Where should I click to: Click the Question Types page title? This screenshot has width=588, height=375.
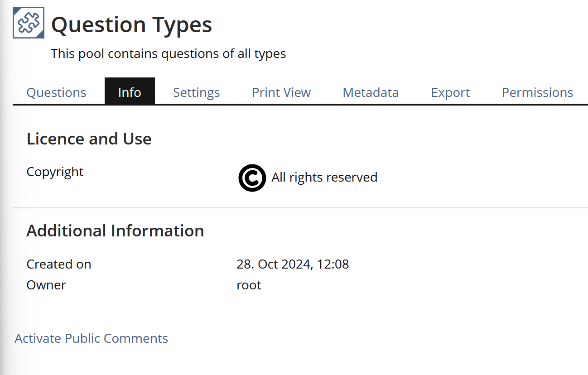click(x=131, y=24)
